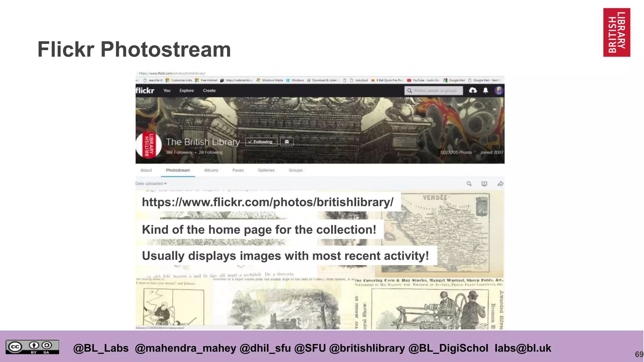
Task: Click the flickr.com/photos/britishlibrary URL text
Action: 268,202
